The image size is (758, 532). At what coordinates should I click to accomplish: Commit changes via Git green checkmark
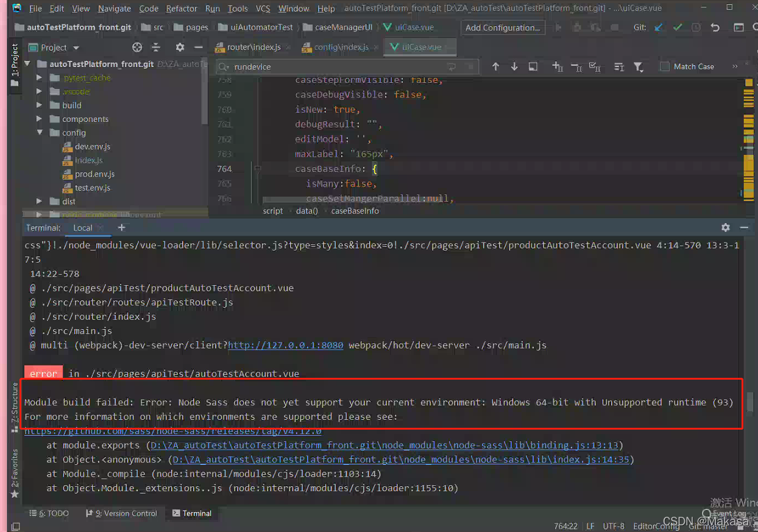coord(678,27)
